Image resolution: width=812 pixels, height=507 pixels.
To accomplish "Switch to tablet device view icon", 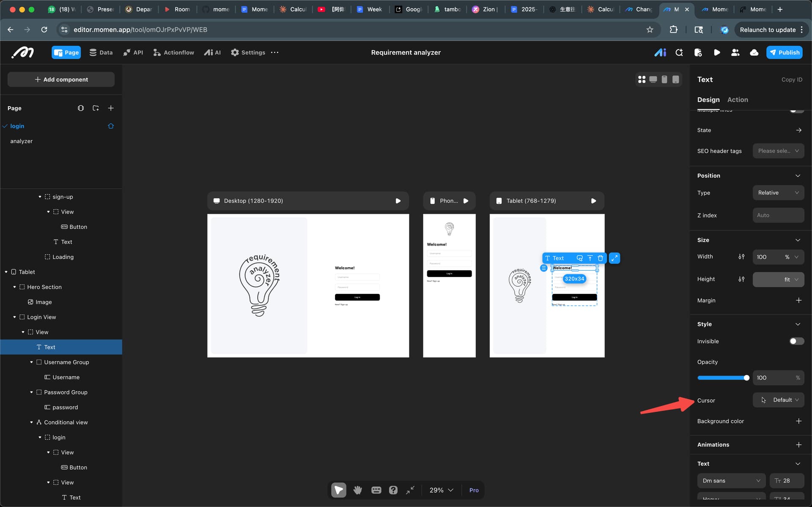I will pos(675,79).
